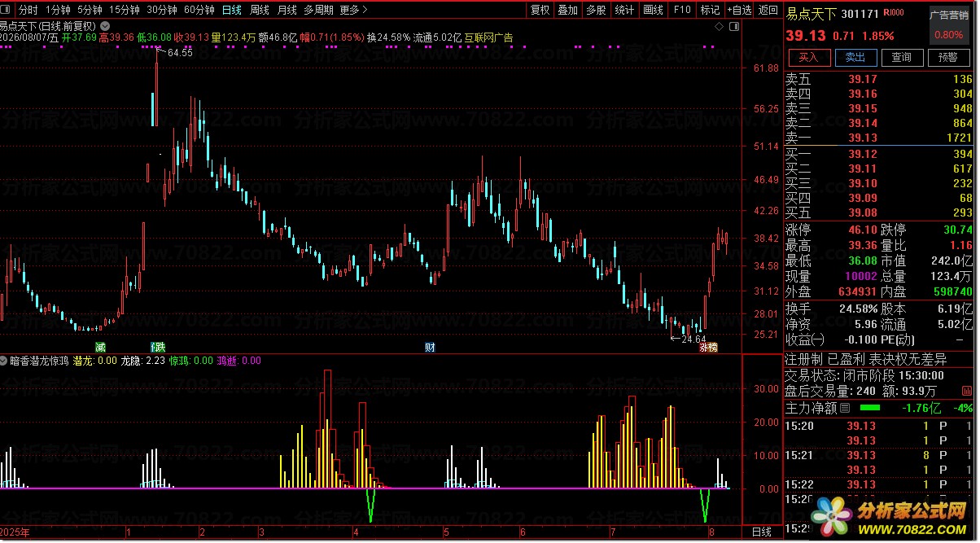Open the 复权 adjustment menu
This screenshot has width=980, height=543.
pos(540,10)
